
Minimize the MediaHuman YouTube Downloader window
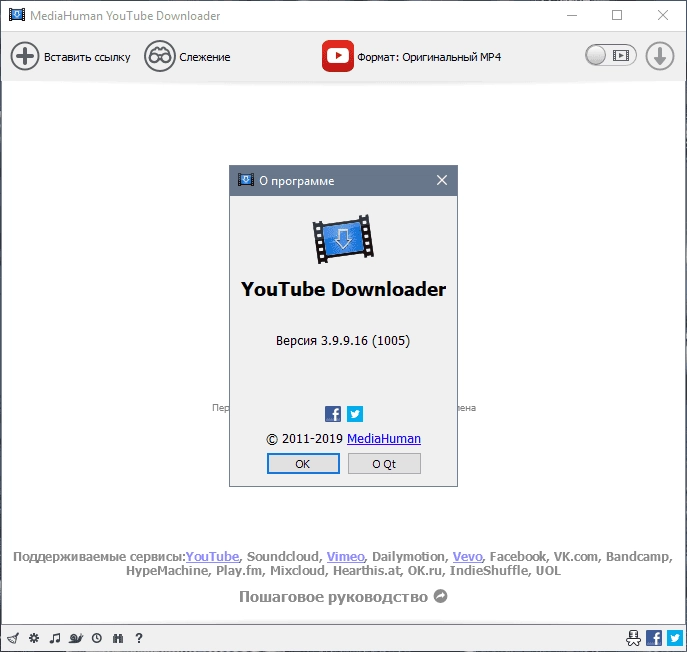(x=572, y=15)
